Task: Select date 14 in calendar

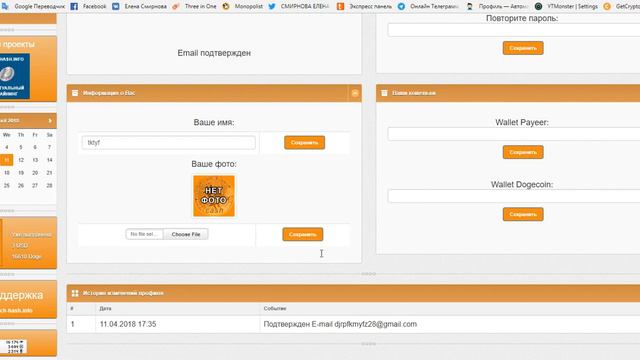Action: (x=49, y=160)
